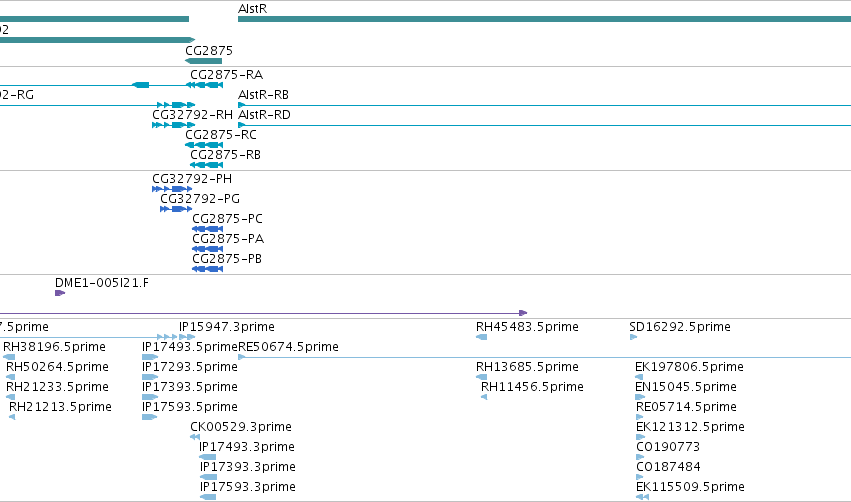This screenshot has width=851, height=502.
Task: Click the RE50674.5prime EST label
Action: [x=288, y=347]
